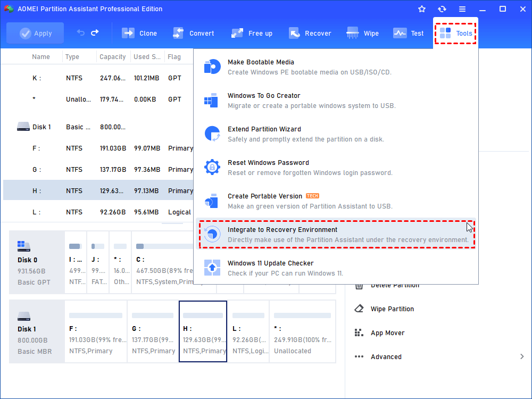Select the F: block on Disk 1 map
532x399 pixels.
point(96,331)
